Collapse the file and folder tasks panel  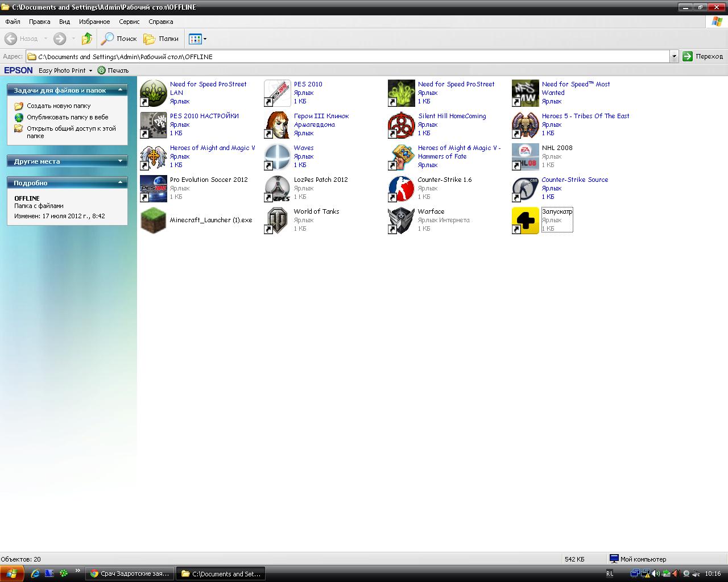120,90
